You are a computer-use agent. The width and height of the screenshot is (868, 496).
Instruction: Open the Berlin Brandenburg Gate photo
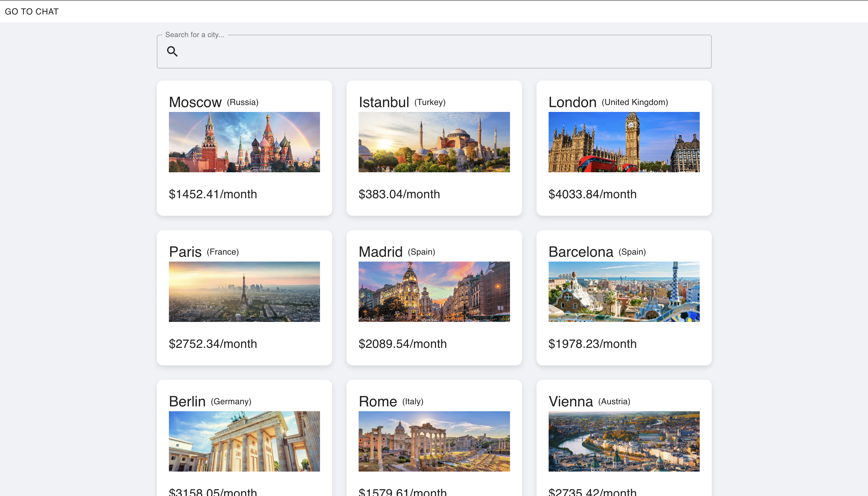point(244,441)
